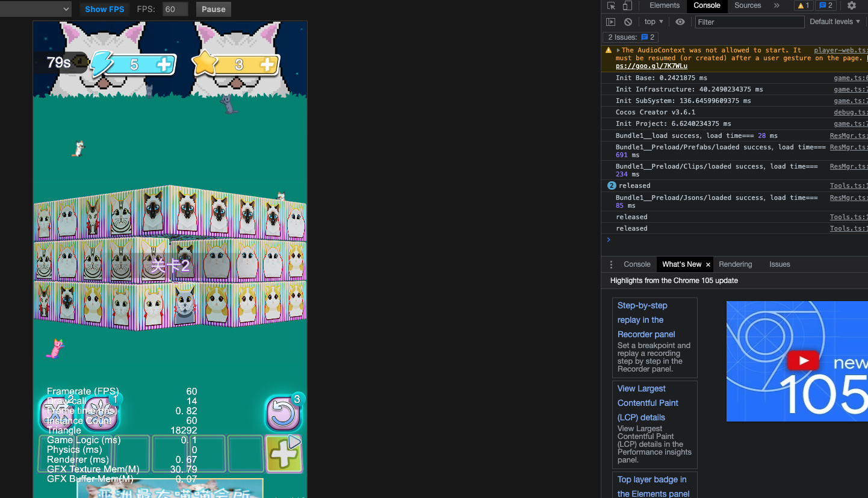
Task: Open 'Step-by-step replay in the Recorder panel' link
Action: 646,320
